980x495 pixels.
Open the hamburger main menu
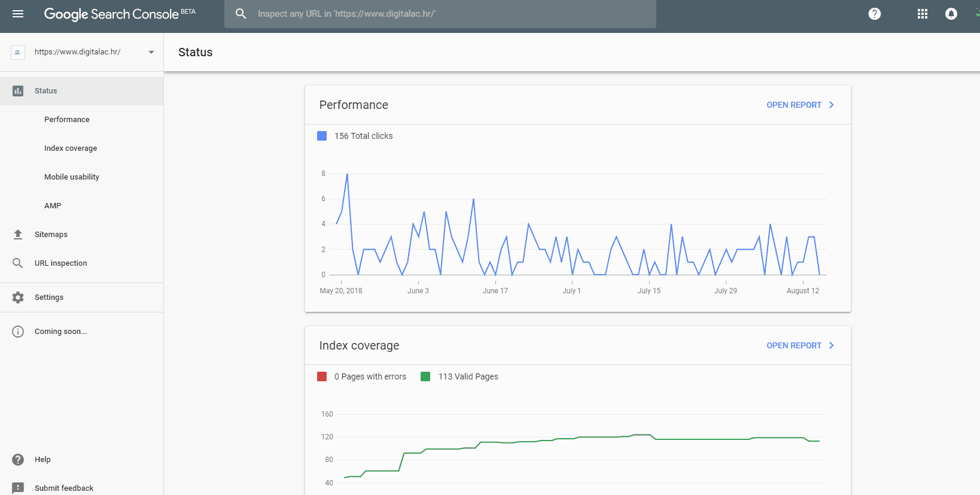click(18, 14)
